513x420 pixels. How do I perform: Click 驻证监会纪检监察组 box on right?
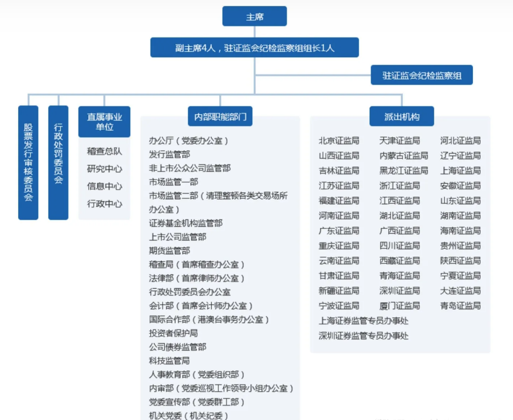[x=422, y=75]
